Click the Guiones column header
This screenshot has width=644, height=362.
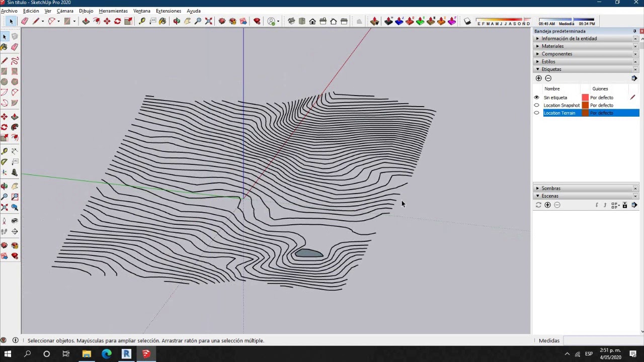(600, 89)
